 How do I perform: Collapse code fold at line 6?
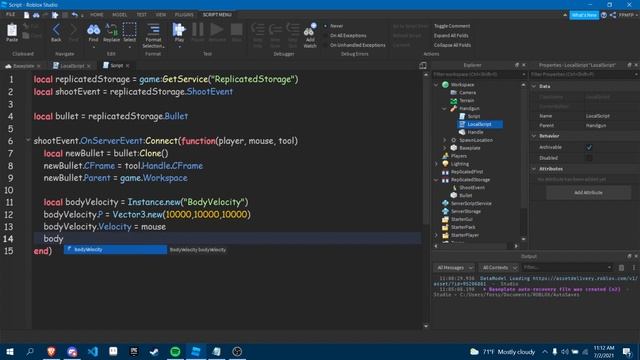tap(28, 140)
